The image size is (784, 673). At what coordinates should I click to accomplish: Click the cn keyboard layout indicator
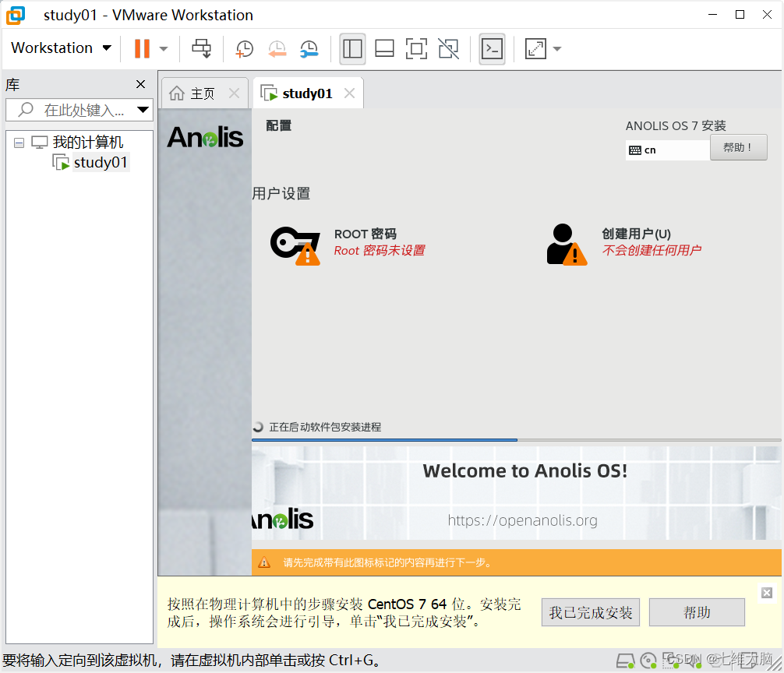tap(667, 150)
